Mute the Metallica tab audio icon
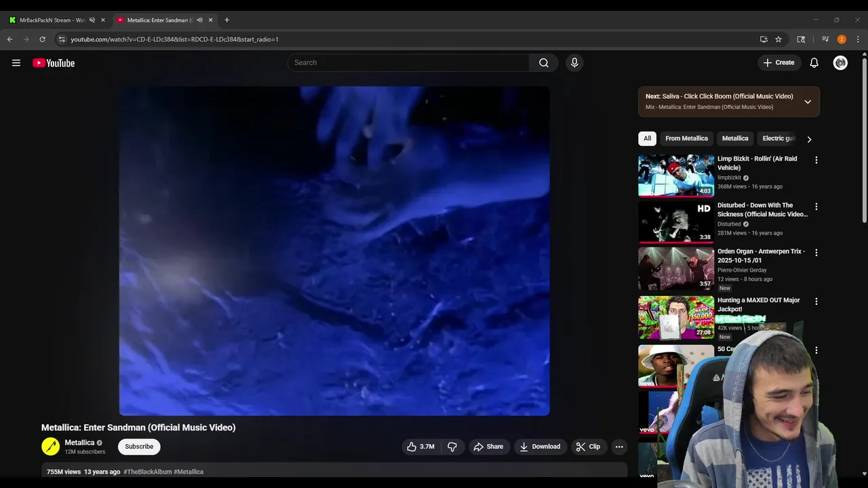This screenshot has height=488, width=868. (x=199, y=20)
